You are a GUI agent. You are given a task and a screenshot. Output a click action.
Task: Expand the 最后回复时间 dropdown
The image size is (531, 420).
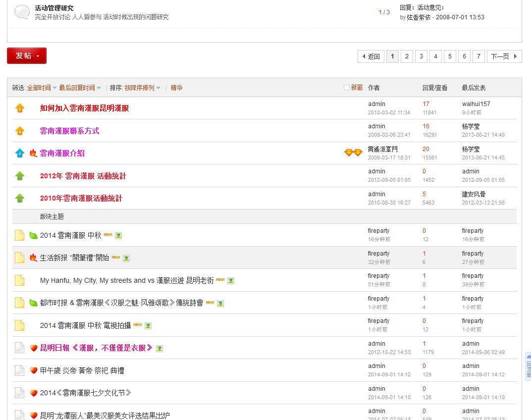click(80, 88)
